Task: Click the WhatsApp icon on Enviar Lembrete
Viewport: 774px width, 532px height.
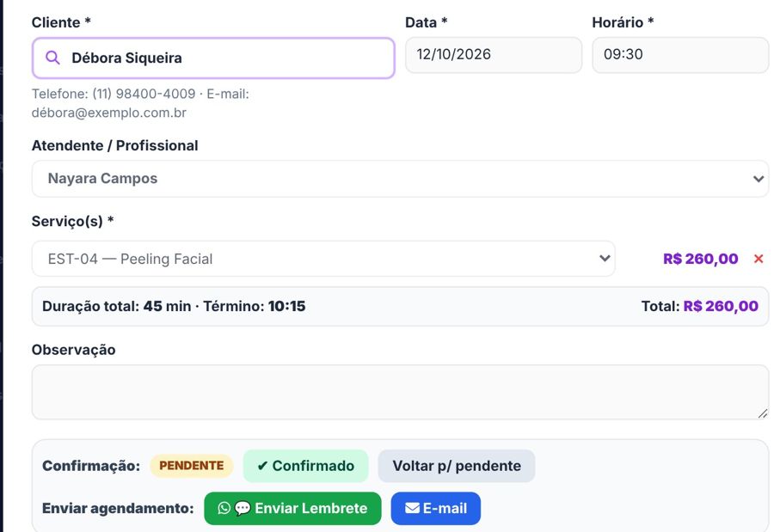Action: pos(224,508)
